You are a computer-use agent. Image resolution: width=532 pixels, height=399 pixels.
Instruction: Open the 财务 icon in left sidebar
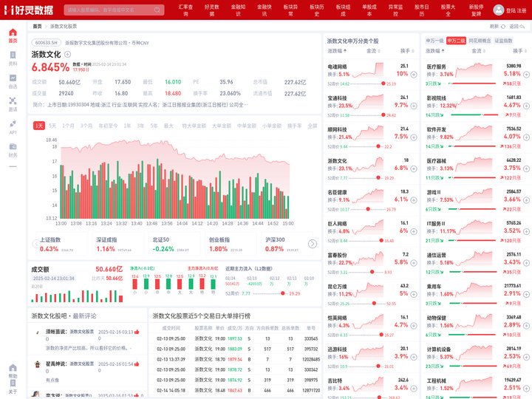point(13,146)
